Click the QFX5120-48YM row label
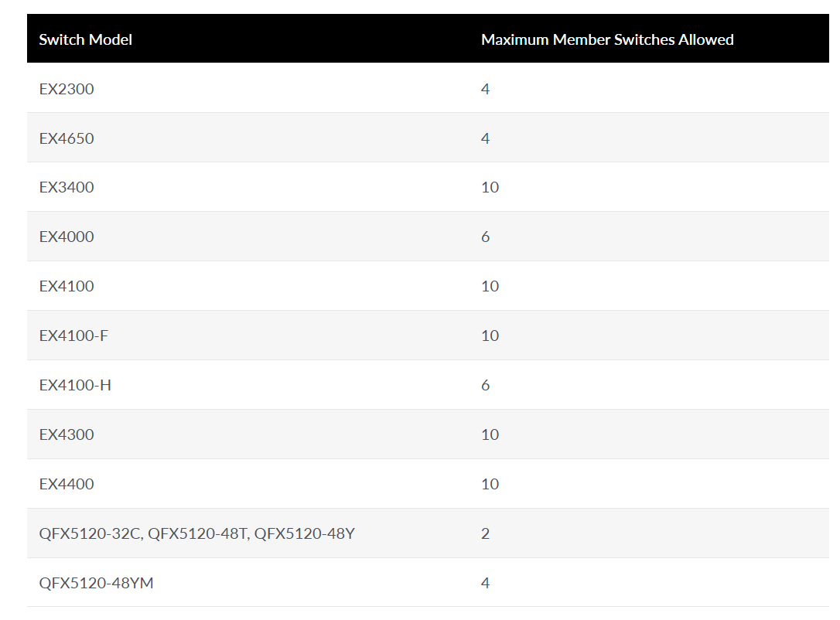Image resolution: width=840 pixels, height=620 pixels. coord(97,583)
